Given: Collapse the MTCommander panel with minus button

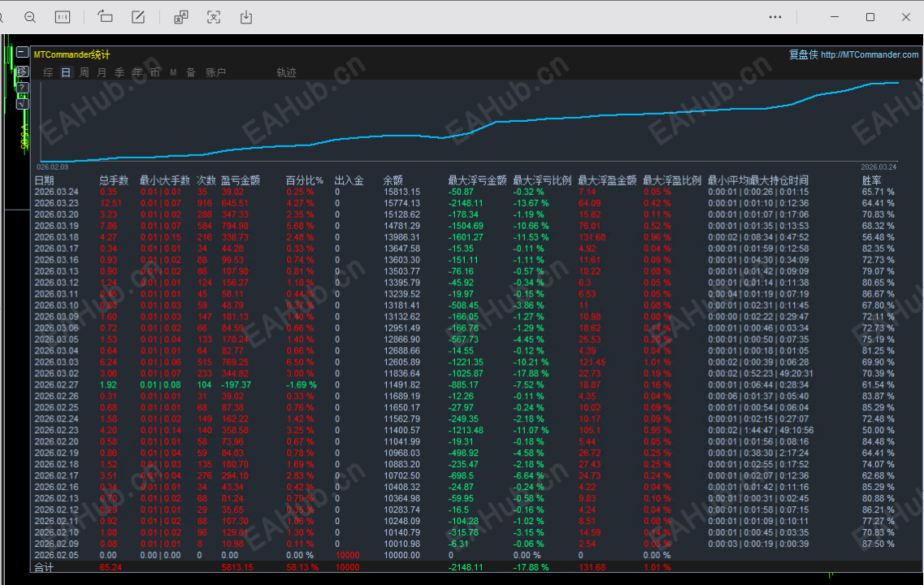Looking at the screenshot, I should [x=22, y=53].
